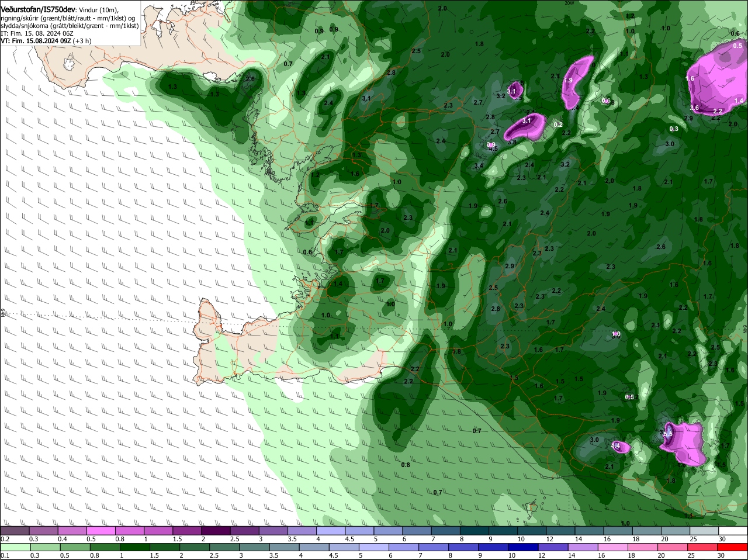Click the '30' label in the upper legend row
748x560 pixels.
click(x=722, y=539)
